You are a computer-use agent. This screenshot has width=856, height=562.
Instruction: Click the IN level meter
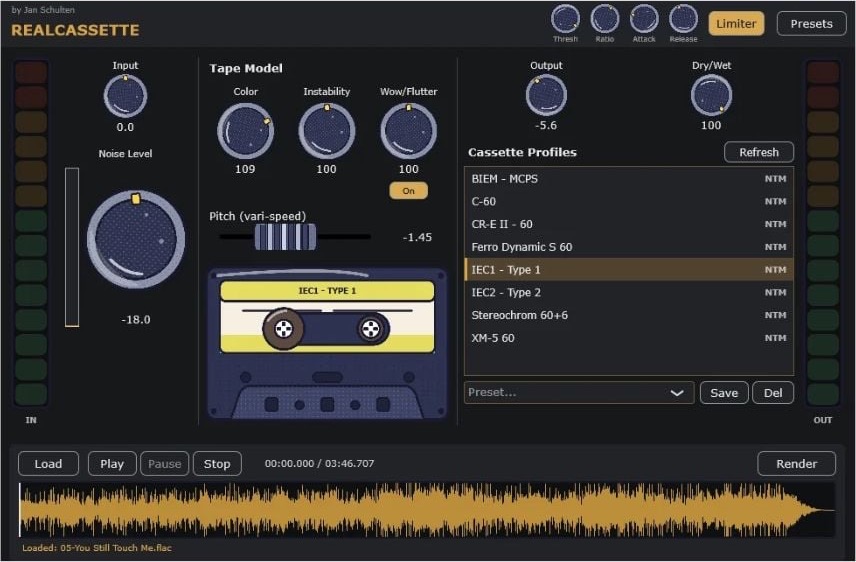coord(31,233)
